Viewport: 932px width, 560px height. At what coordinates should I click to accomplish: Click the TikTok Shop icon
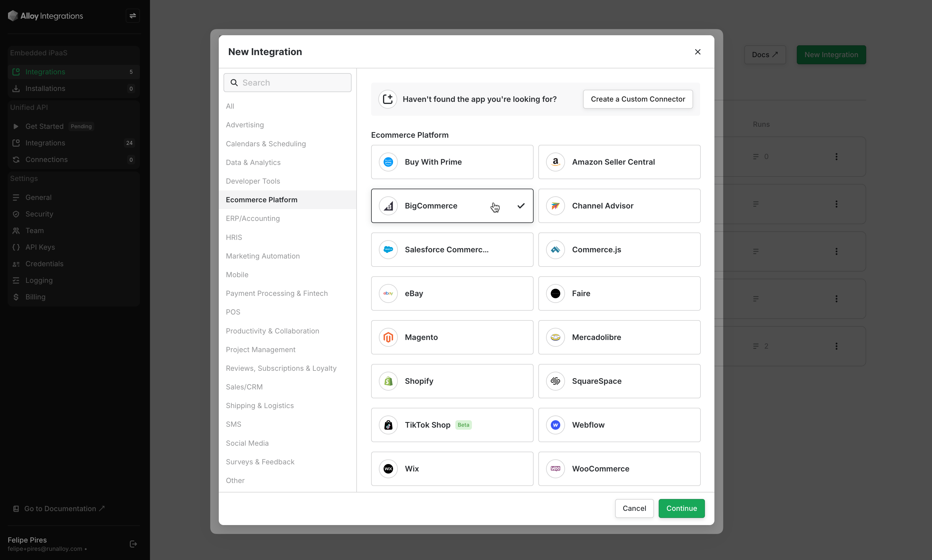coord(388,425)
